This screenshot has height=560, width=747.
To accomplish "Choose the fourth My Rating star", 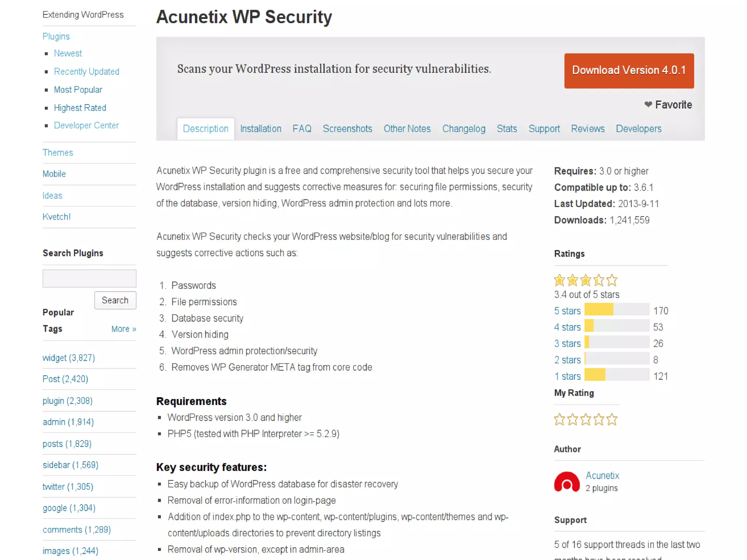I will coord(599,420).
